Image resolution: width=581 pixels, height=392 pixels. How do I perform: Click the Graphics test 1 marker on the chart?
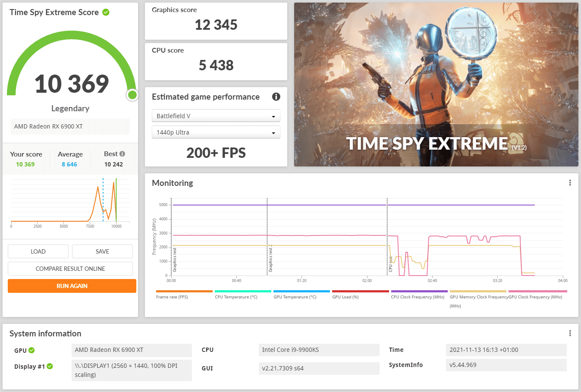pyautogui.click(x=174, y=259)
